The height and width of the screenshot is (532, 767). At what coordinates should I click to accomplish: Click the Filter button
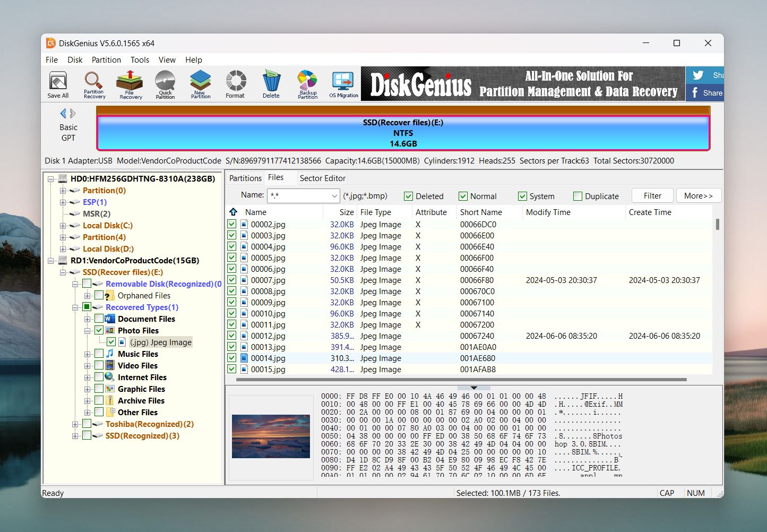pyautogui.click(x=652, y=195)
